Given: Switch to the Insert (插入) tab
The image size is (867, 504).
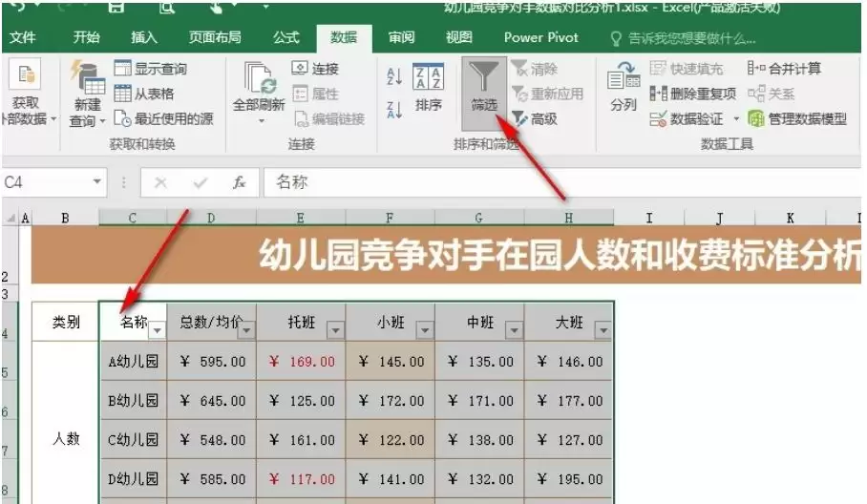Looking at the screenshot, I should 144,37.
